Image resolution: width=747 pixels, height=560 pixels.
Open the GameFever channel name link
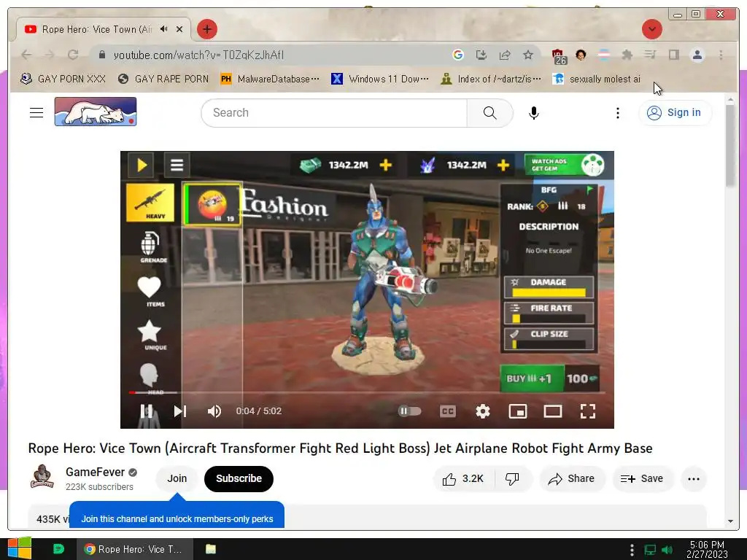click(x=95, y=472)
